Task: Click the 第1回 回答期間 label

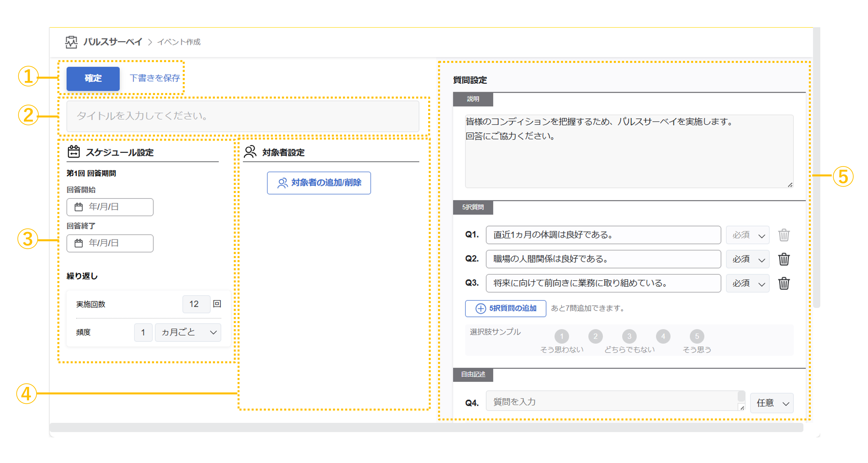Action: 91,173
